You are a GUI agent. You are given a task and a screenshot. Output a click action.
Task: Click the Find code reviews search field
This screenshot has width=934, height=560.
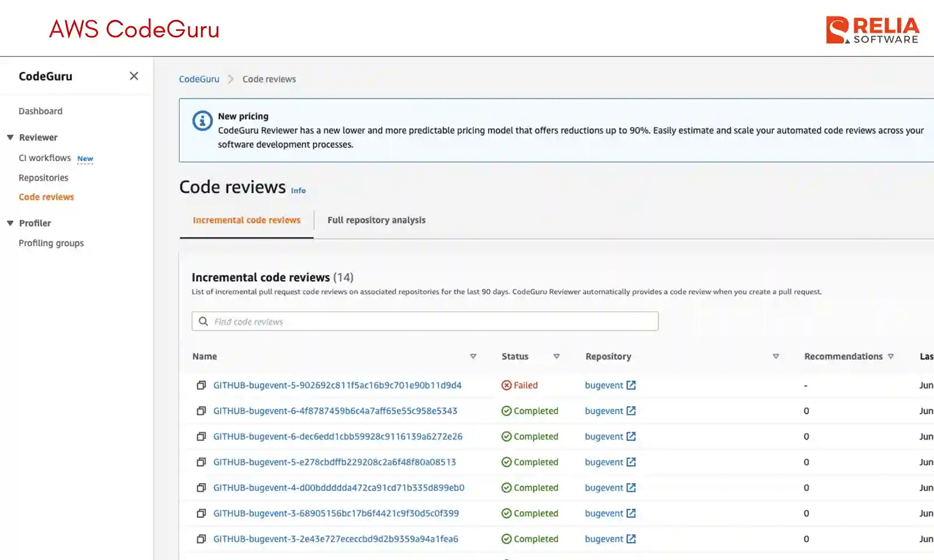click(409, 321)
